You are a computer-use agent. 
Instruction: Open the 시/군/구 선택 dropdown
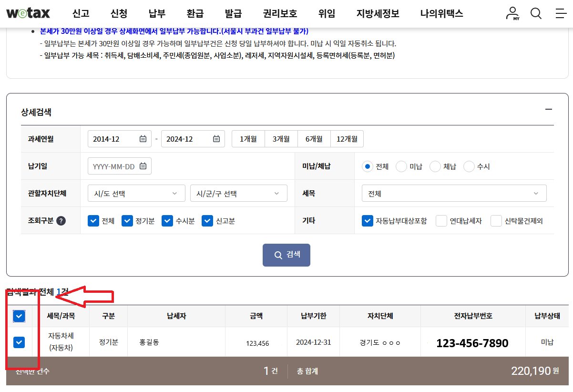(238, 193)
